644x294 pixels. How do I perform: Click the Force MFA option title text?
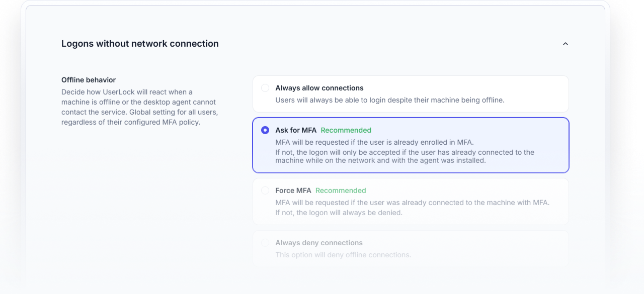(x=293, y=190)
